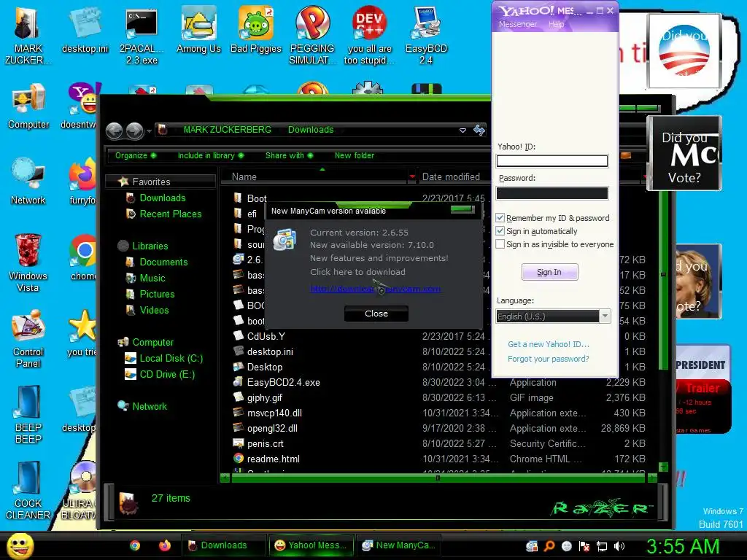Screen dimensions: 747x560
Task: Click the orange magnifier tray icon
Action: [x=549, y=546]
